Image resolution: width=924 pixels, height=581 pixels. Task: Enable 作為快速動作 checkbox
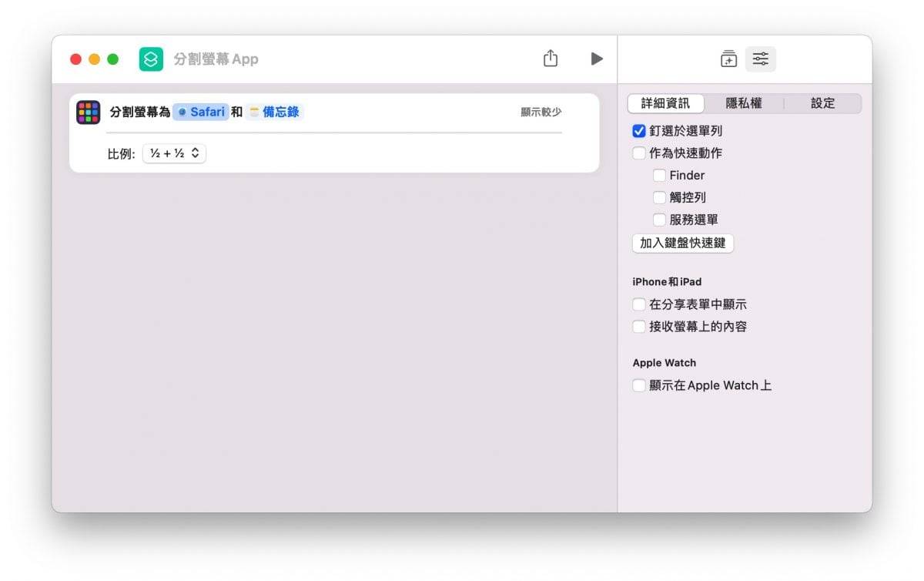point(638,153)
